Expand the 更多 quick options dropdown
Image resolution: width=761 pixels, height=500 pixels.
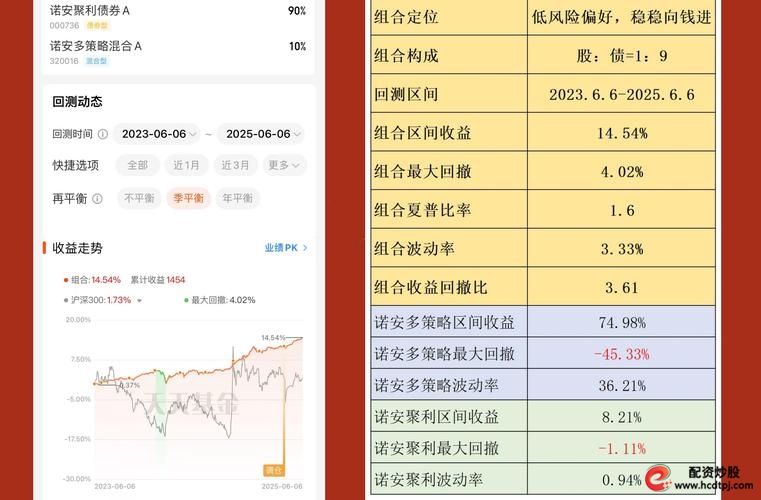point(284,166)
